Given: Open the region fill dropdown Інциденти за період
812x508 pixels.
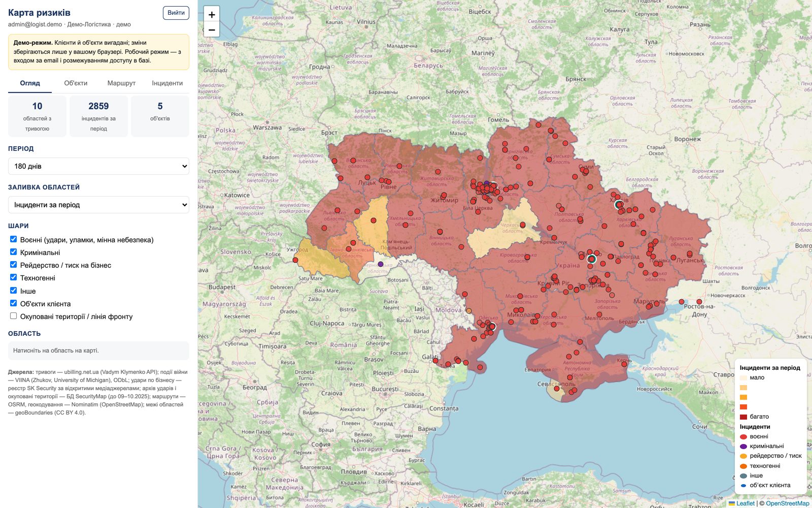Looking at the screenshot, I should 98,205.
